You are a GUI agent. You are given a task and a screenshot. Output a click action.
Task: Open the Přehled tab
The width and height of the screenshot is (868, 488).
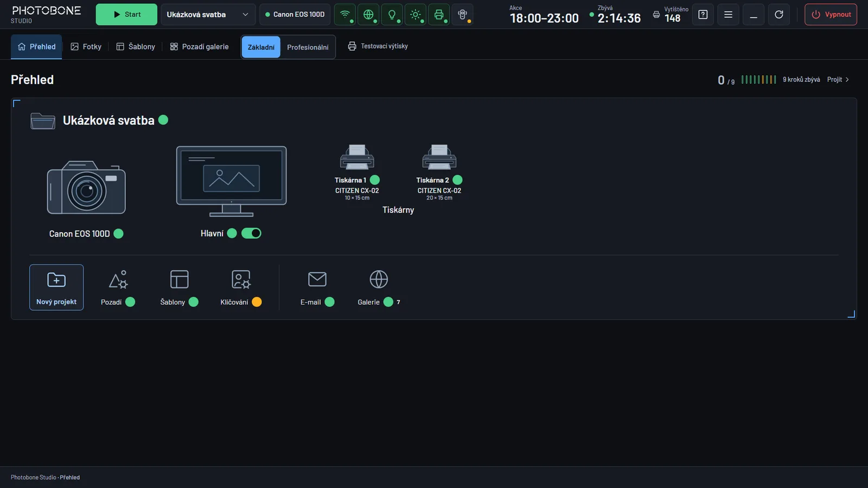pyautogui.click(x=36, y=47)
